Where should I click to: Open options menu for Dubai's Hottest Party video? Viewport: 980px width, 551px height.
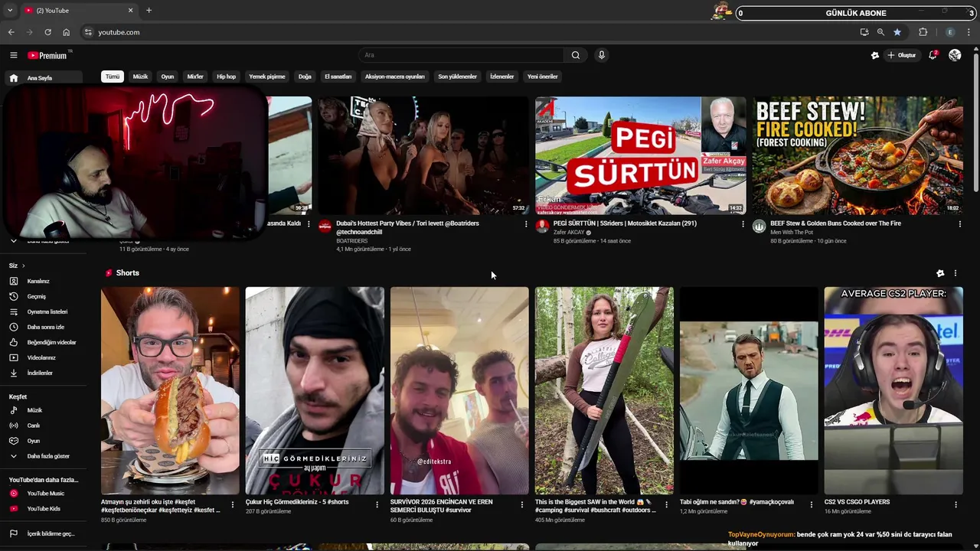click(x=525, y=224)
